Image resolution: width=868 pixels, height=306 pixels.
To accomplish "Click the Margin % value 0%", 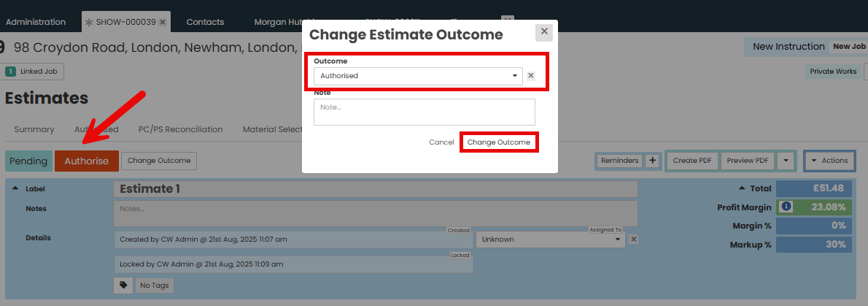I will [813, 226].
